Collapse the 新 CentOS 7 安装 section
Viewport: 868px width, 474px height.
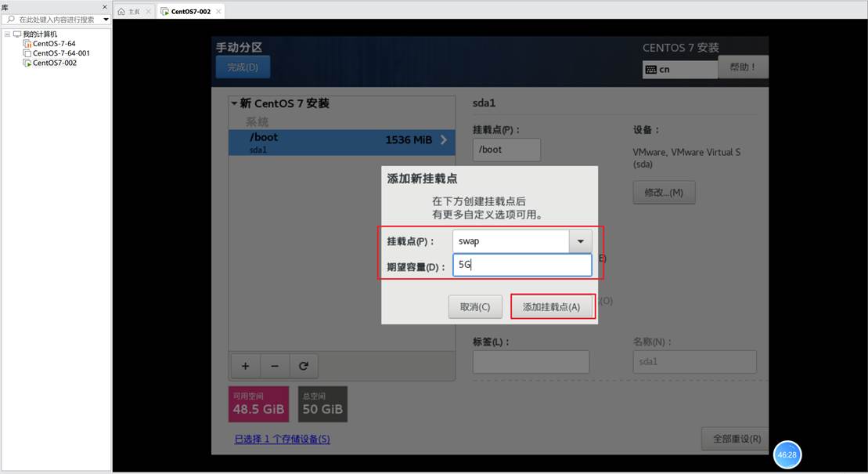tap(234, 103)
